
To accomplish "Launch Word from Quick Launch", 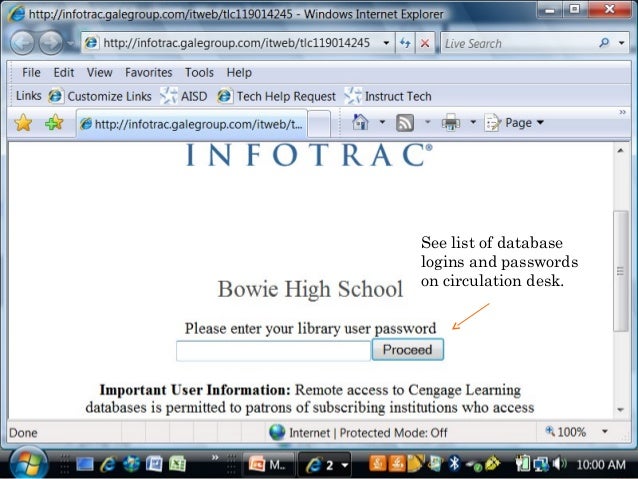I will click(x=154, y=464).
